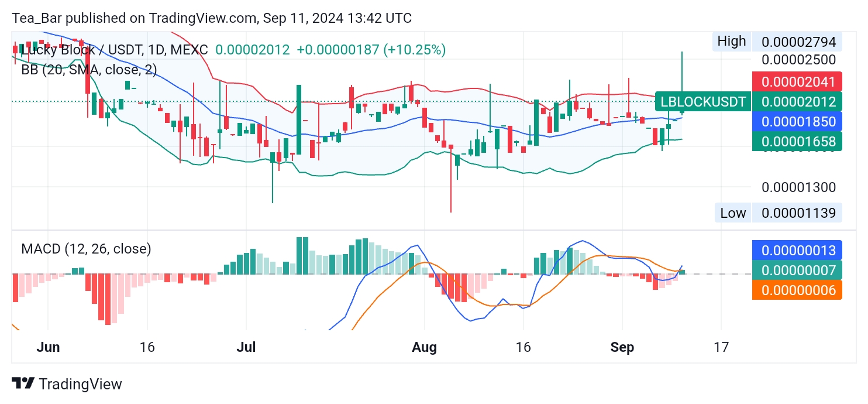Click the TradingView logo icon

(x=23, y=384)
